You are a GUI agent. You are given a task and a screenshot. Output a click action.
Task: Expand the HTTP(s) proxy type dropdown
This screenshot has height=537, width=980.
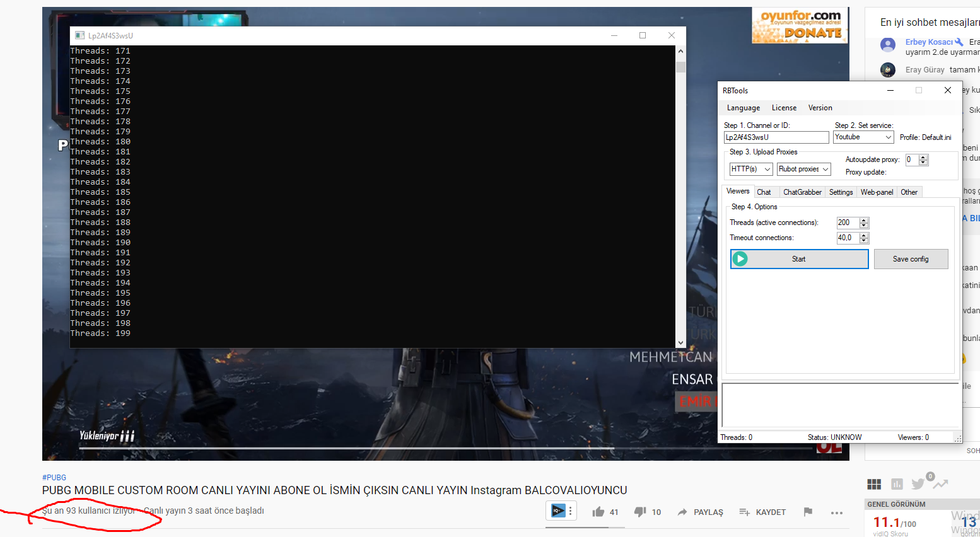750,169
